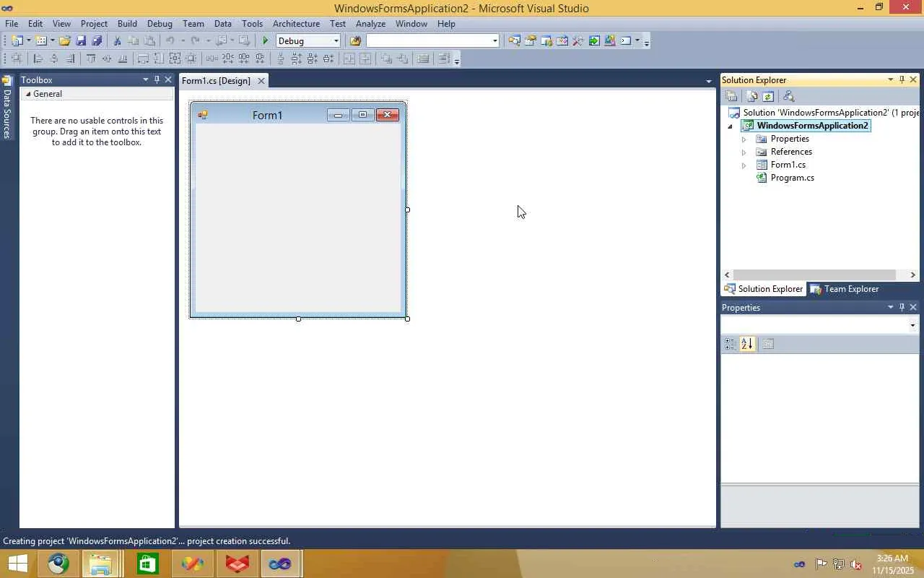Open Toolbox via the crossed tools icon
The height and width of the screenshot is (578, 924).
point(578,41)
